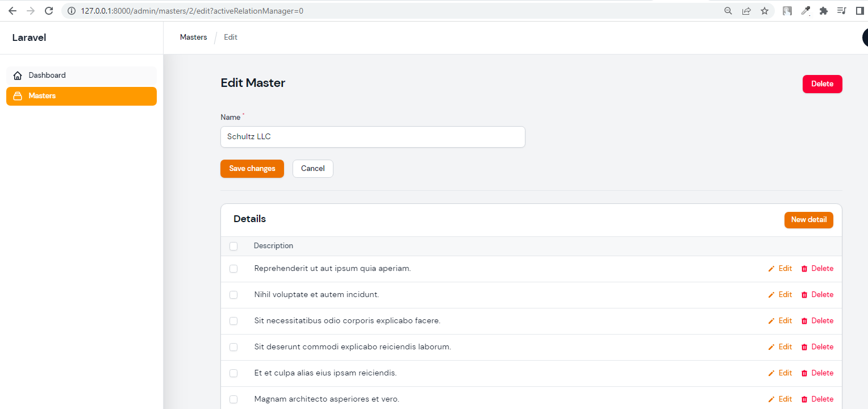Image resolution: width=868 pixels, height=409 pixels.
Task: Click the Name input containing Schultz LLC
Action: [x=373, y=137]
